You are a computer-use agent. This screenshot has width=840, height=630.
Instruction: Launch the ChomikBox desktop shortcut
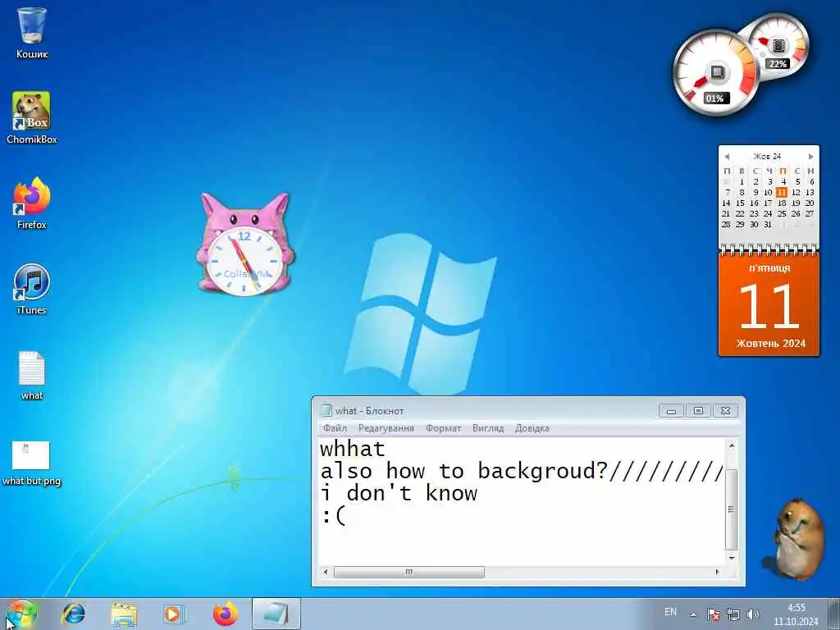32,118
